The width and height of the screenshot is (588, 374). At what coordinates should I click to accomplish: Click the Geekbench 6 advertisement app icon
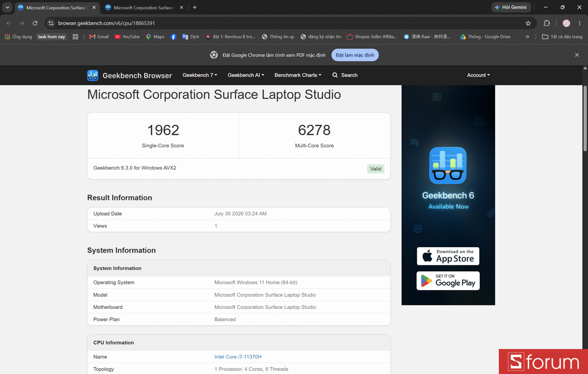(448, 165)
